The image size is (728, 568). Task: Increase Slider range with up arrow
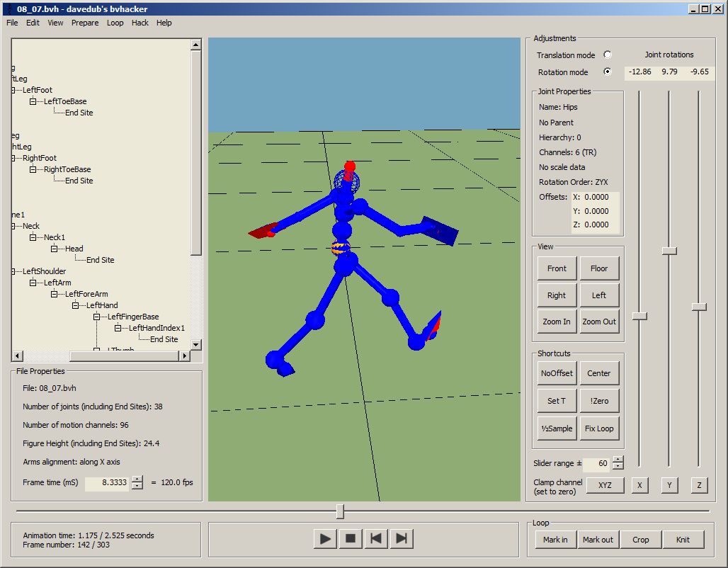618,460
